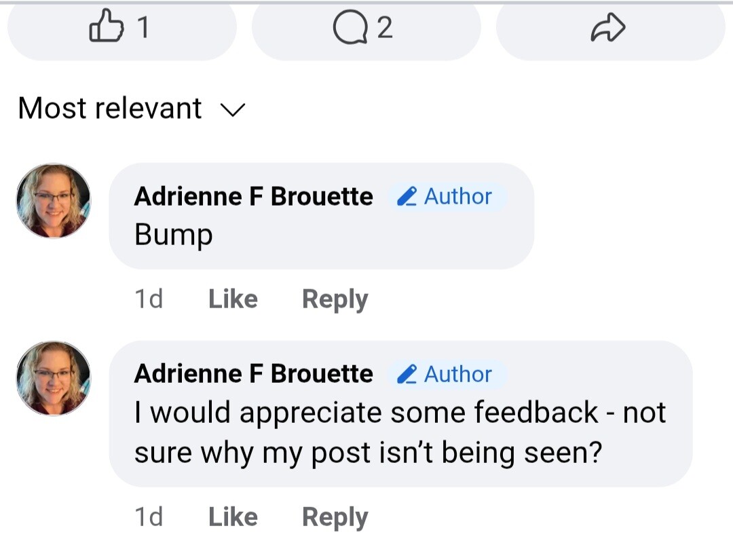733x560 pixels.
Task: Open the Most relevant sort dropdown
Action: (110, 109)
